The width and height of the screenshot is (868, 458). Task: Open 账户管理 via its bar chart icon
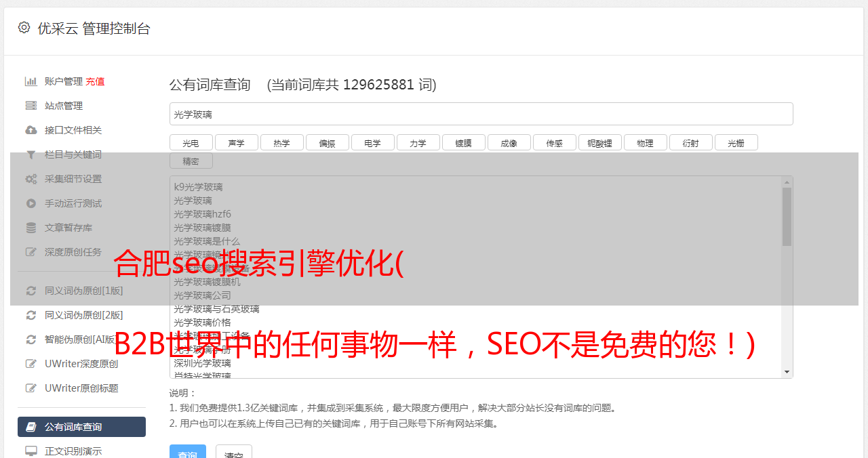[31, 81]
